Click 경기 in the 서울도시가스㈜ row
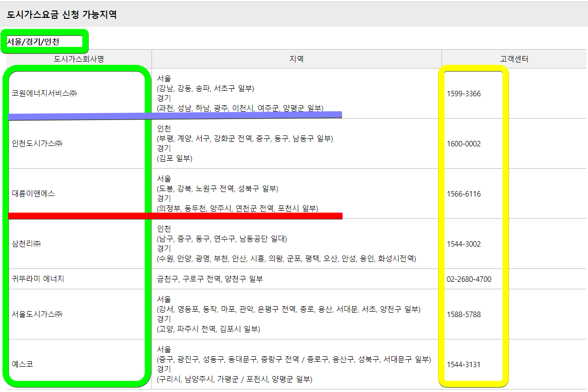Screen dimensions: 588x392 164,319
